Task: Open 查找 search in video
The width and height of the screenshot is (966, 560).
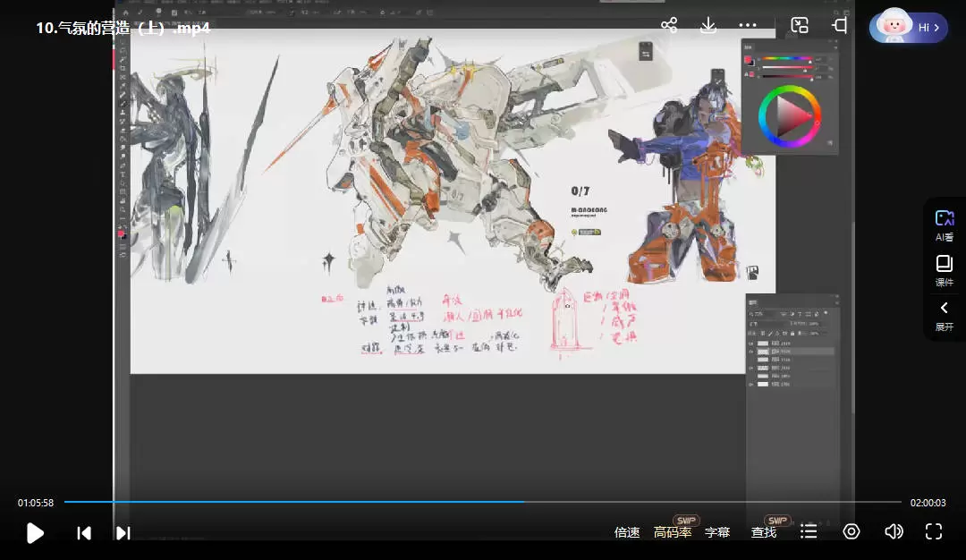Action: [x=763, y=532]
